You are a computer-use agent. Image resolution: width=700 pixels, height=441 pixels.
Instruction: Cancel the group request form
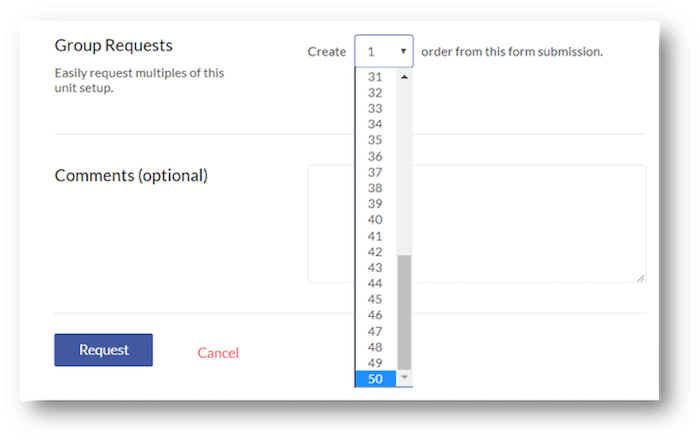coord(218,353)
